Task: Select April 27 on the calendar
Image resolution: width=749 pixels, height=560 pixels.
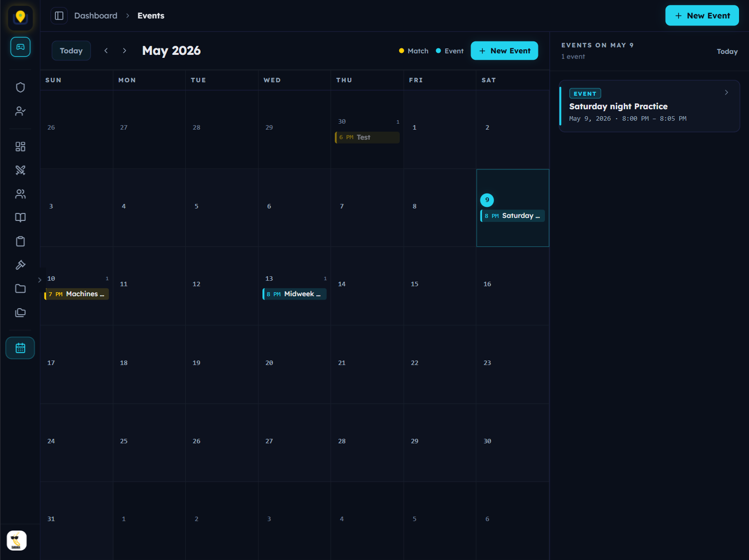Action: pyautogui.click(x=149, y=129)
